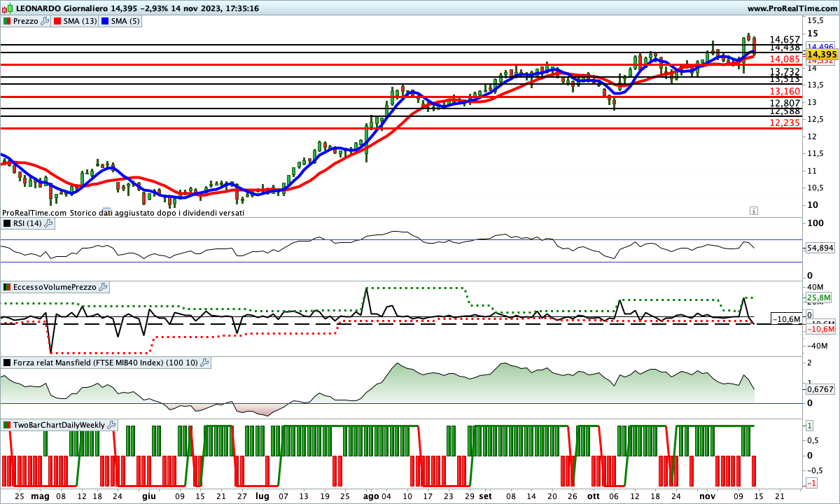The image size is (840, 504).
Task: Click the 14,657 resistance level label
Action: pos(785,39)
